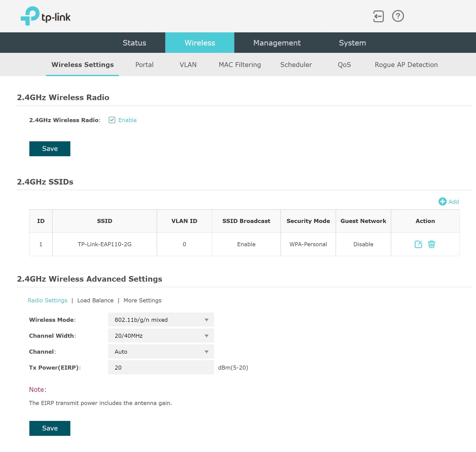Click the Tx Power(EIRP) input field
This screenshot has height=452, width=476.
(x=161, y=367)
